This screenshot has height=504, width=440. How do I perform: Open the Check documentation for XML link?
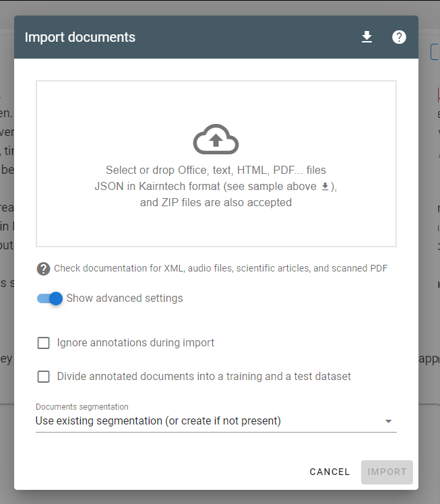click(x=220, y=268)
